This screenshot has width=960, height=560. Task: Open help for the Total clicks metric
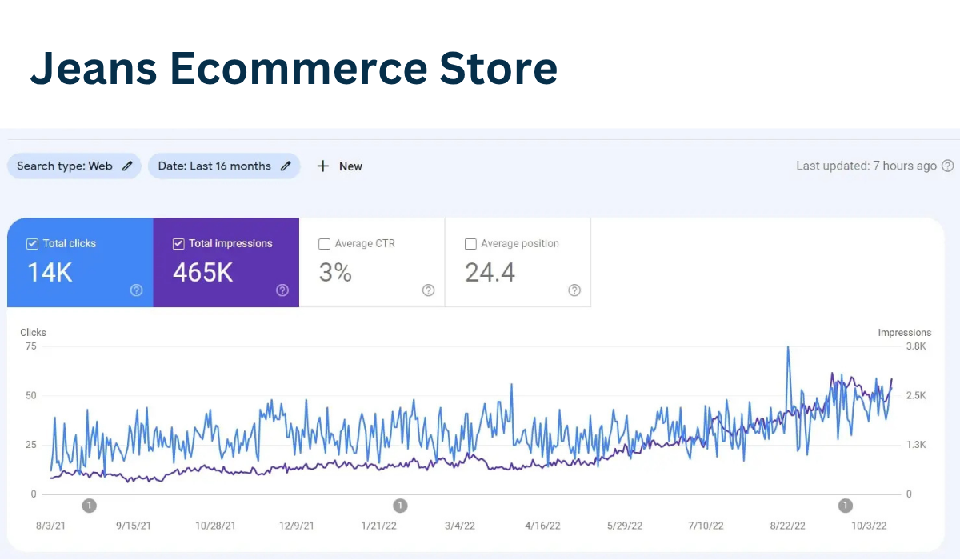[136, 290]
